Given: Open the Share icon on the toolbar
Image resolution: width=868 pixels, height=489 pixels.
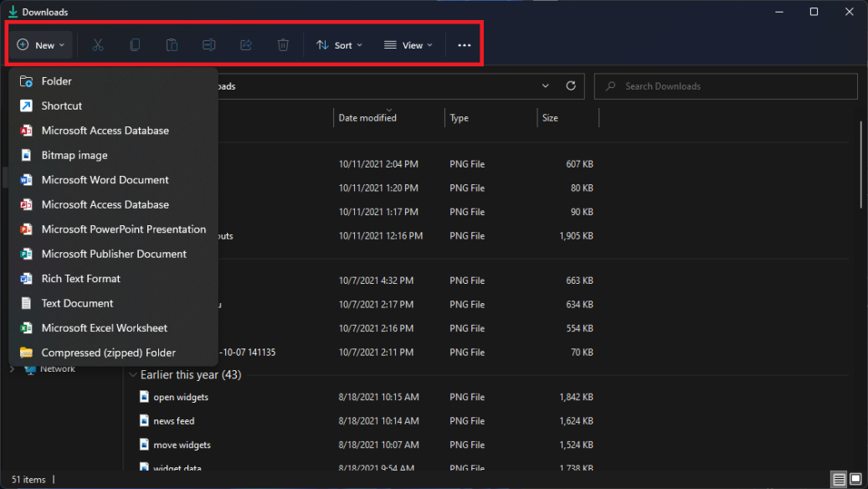Looking at the screenshot, I should click(x=245, y=44).
